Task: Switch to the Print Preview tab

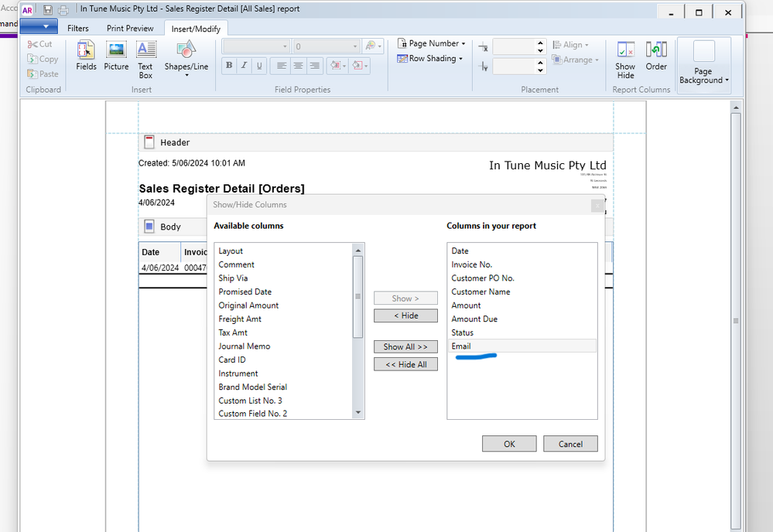Action: point(130,29)
